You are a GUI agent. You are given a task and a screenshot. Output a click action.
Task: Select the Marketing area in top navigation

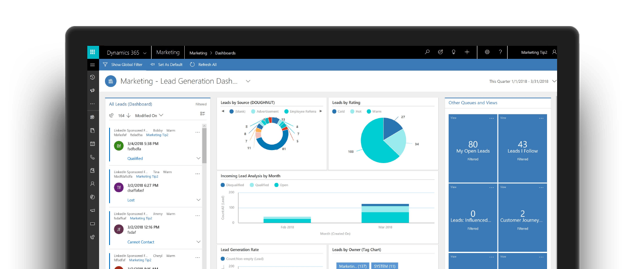168,52
